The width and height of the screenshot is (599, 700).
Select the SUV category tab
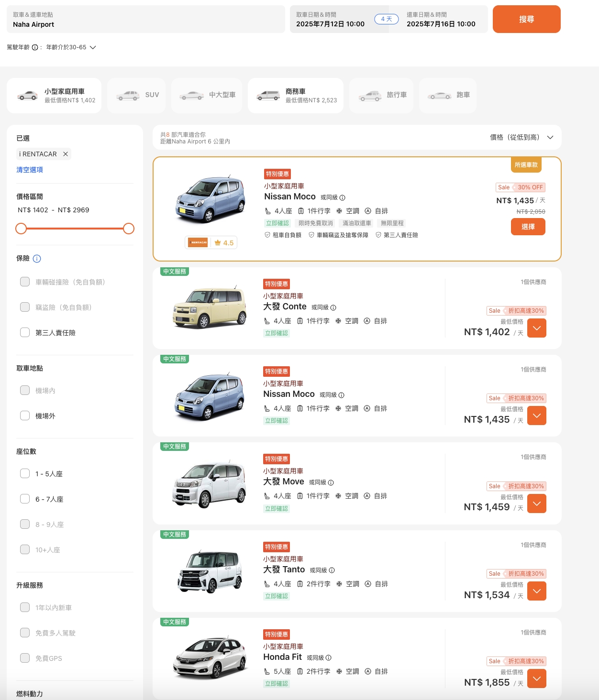coord(136,96)
